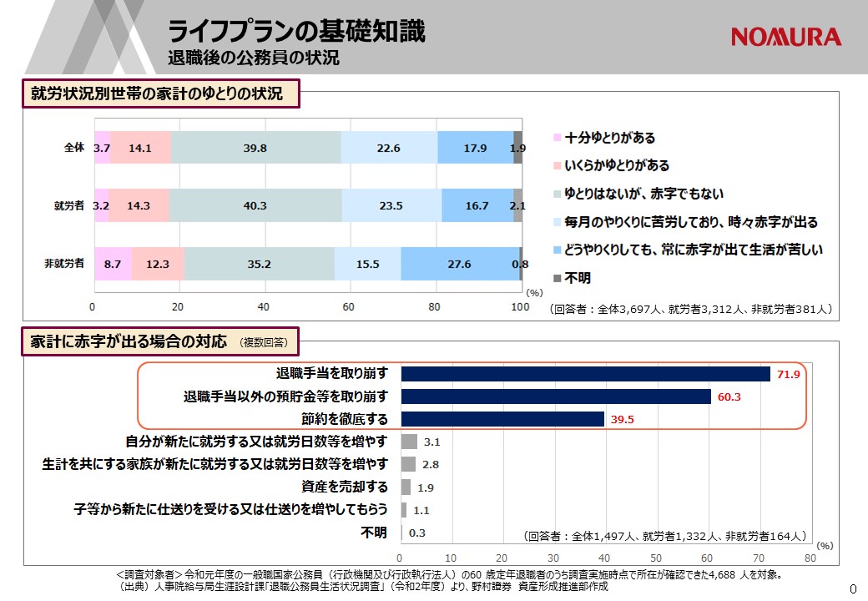The height and width of the screenshot is (601, 868).
Task: Click the いくらかゆとりがある legend swatch
Action: (x=557, y=166)
